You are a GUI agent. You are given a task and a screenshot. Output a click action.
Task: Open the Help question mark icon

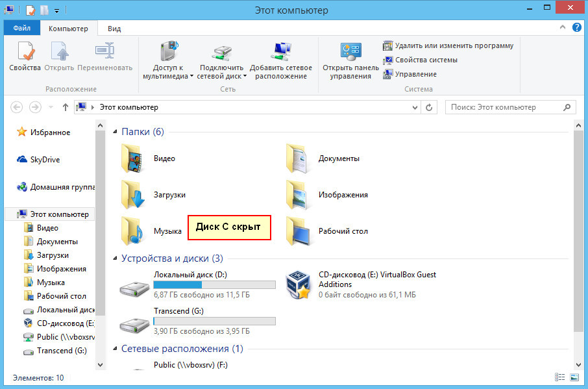pos(577,27)
